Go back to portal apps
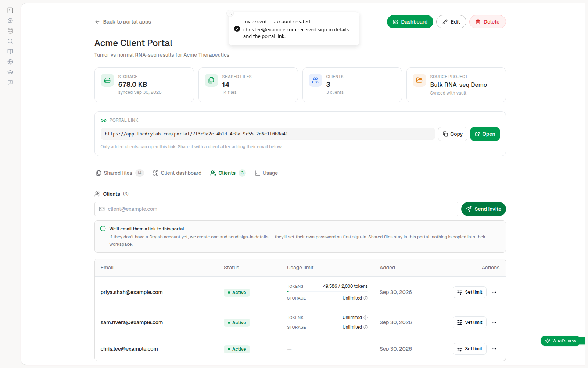588x368 pixels. (123, 22)
